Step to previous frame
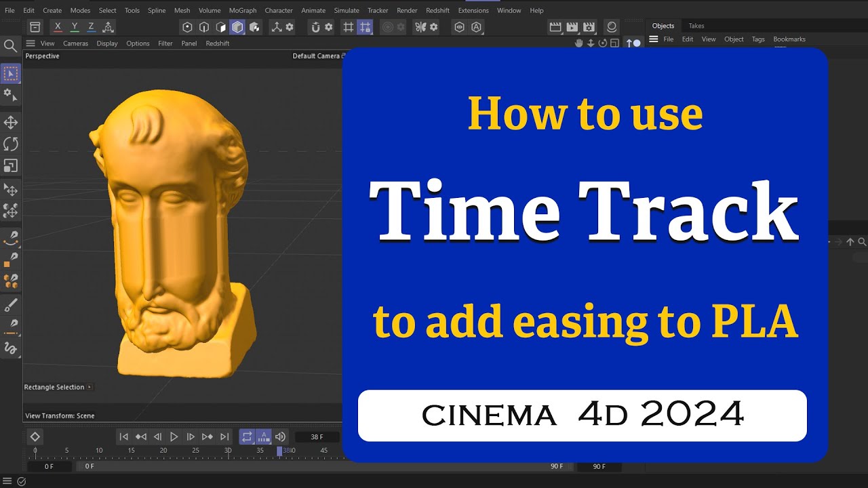This screenshot has height=488, width=868. (x=157, y=437)
